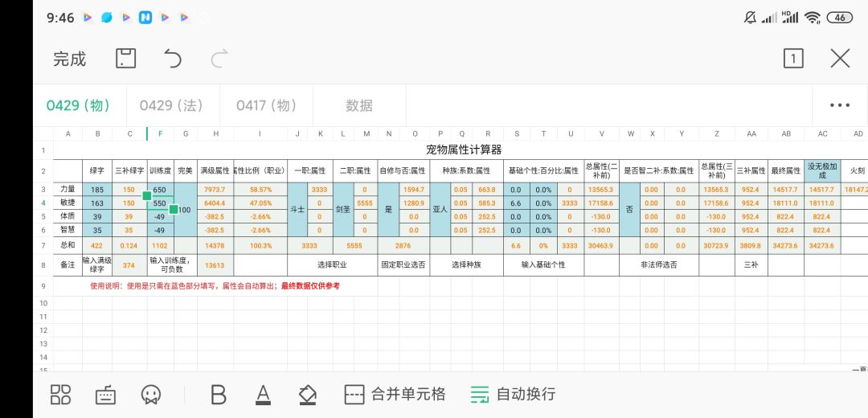Select the 自修 attribute cell 1594.7
Viewport: 868px width, 418px height.
pyautogui.click(x=414, y=190)
